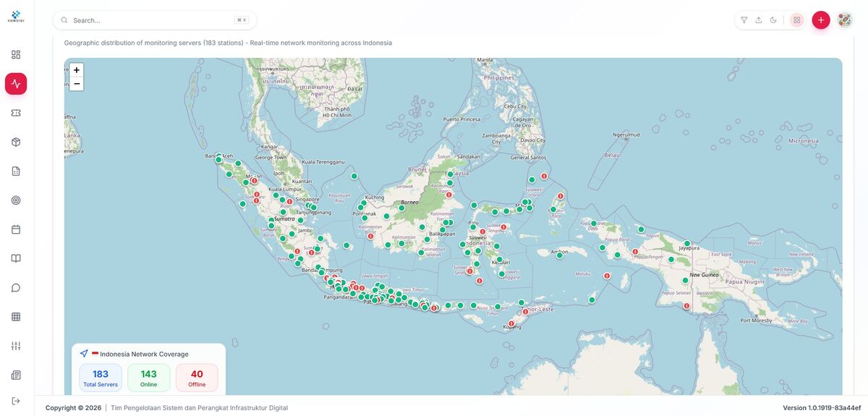This screenshot has height=416, width=868.
Task: Open the newspaper icon in sidebar
Action: pos(16,375)
